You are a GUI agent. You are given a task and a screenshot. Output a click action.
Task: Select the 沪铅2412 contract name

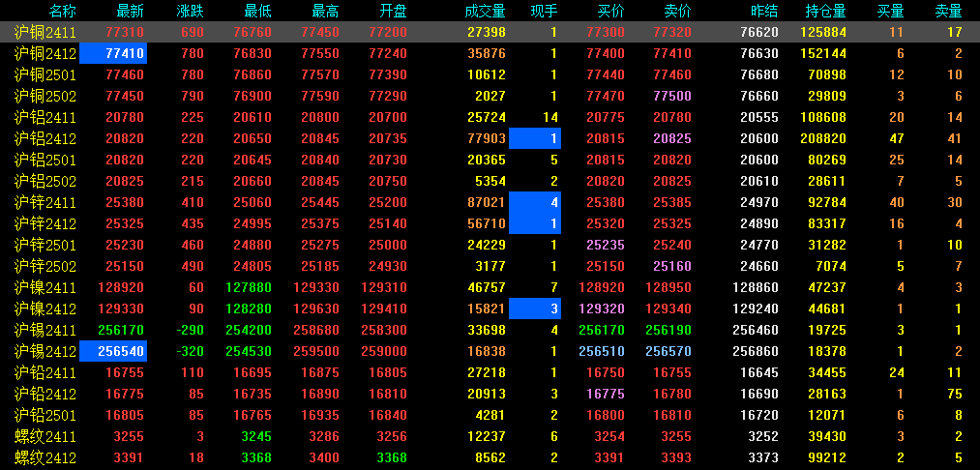(x=45, y=395)
